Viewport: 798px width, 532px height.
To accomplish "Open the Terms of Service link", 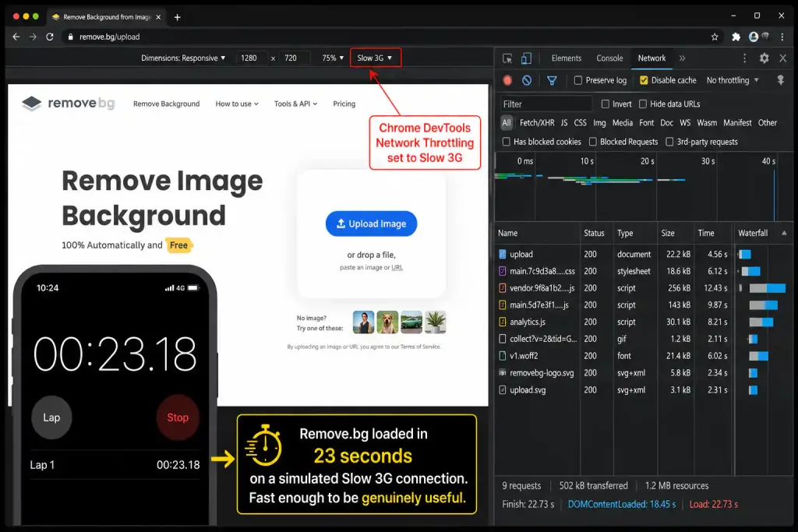I will click(420, 347).
